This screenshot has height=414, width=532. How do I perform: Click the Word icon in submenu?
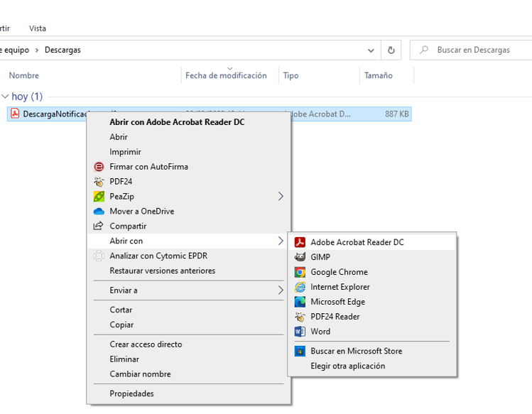[300, 331]
